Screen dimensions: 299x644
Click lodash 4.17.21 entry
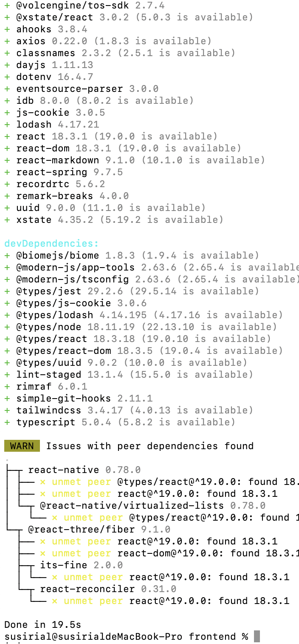point(52,125)
